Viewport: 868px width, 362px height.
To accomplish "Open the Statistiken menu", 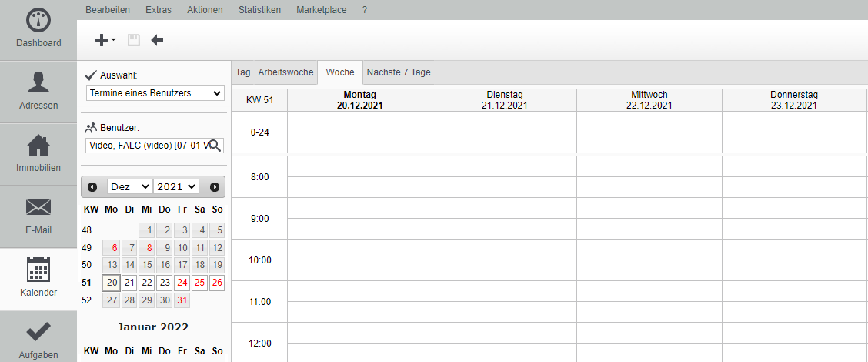I will [260, 10].
